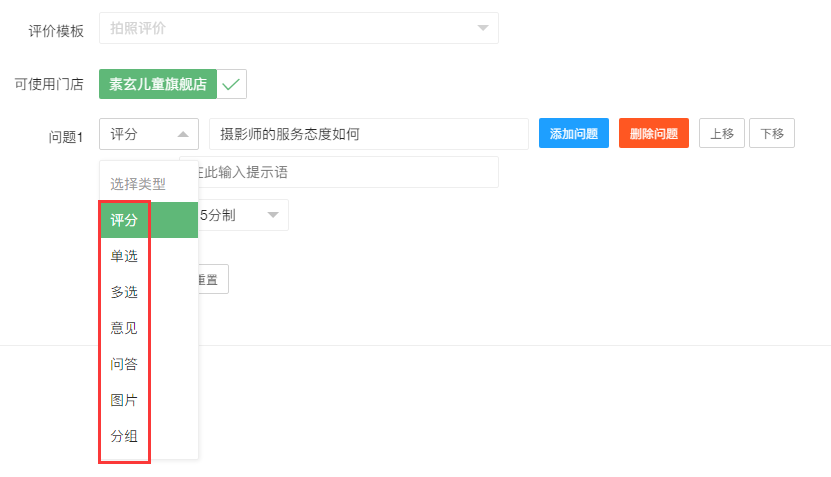Click the 重置 reset button

point(210,279)
